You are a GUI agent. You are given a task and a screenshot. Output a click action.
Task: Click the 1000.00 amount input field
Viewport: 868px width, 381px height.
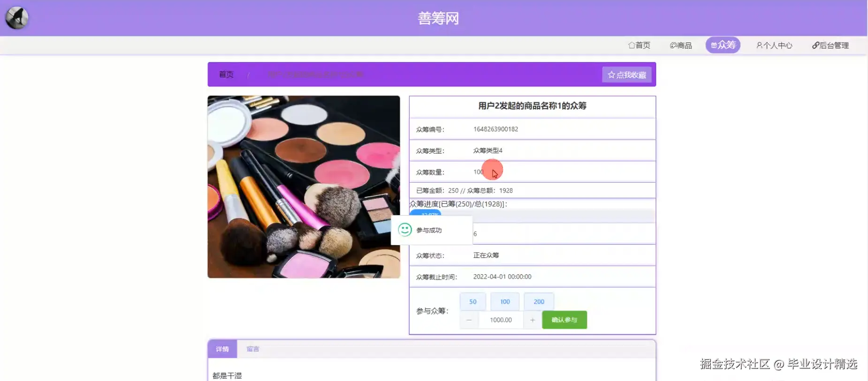coord(501,320)
